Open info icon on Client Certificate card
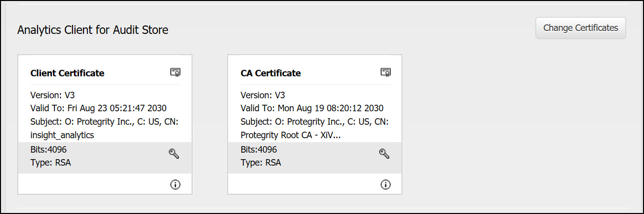 175,185
